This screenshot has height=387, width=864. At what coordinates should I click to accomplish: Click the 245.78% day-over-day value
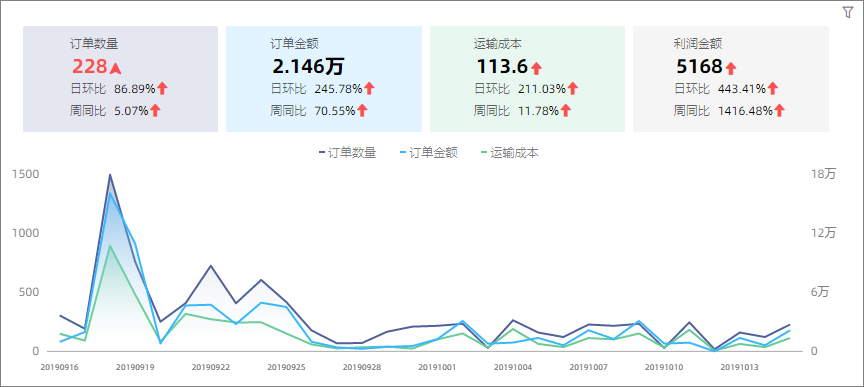coord(338,88)
